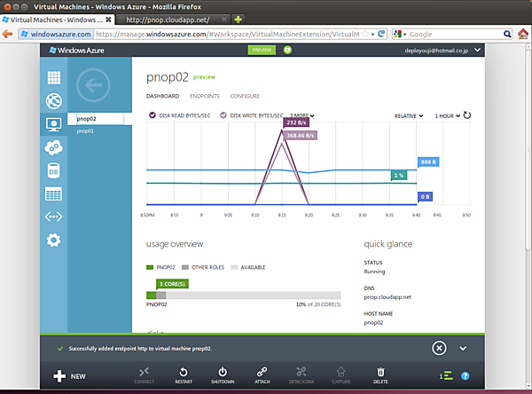Click the deployouji@hotmail.co.jp account
This screenshot has width=532, height=394.
[x=436, y=51]
